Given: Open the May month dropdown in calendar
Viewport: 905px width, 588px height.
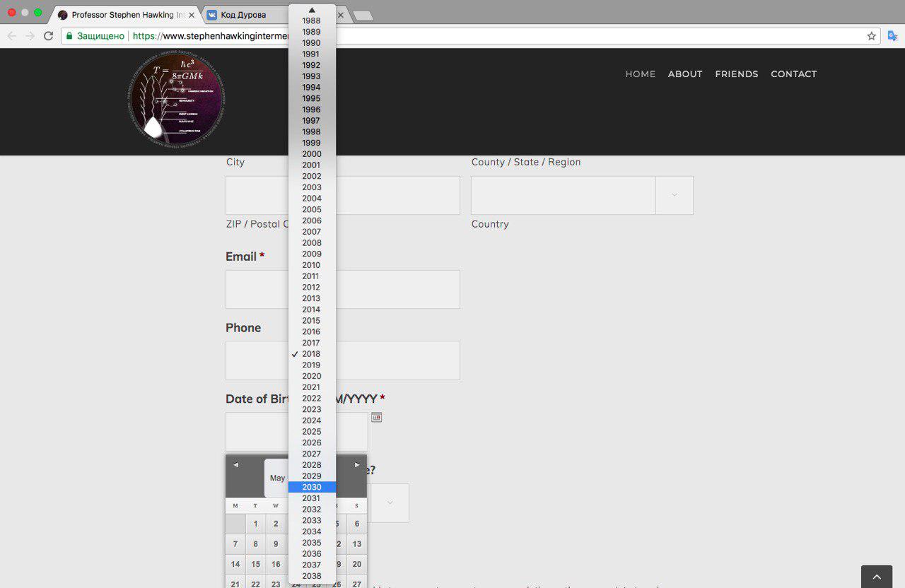Looking at the screenshot, I should coord(276,478).
